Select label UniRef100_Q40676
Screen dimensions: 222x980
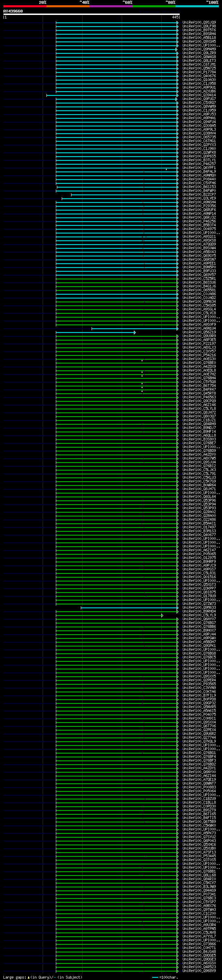pos(199,76)
